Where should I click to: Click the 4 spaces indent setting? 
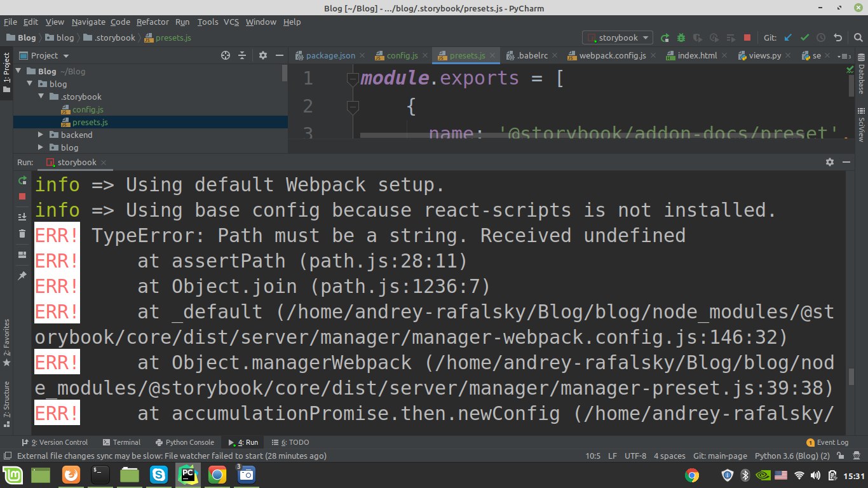[x=670, y=456]
